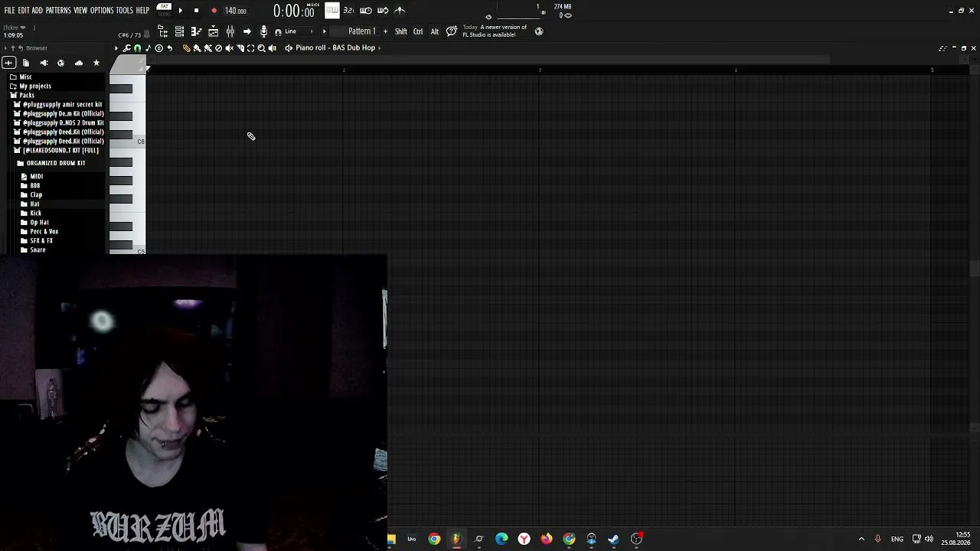
Task: Open Google Chrome from the taskbar
Action: 434,539
